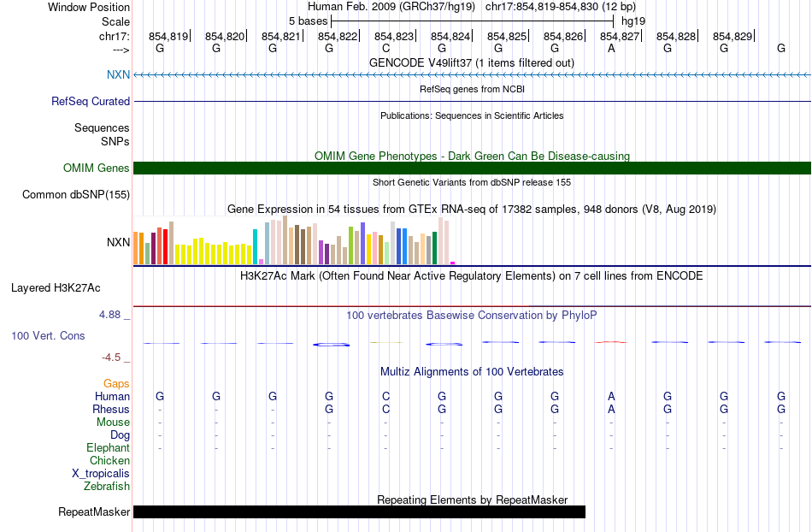Open the Gene Expression in 54 tissues title
The image size is (812, 532).
pos(472,210)
